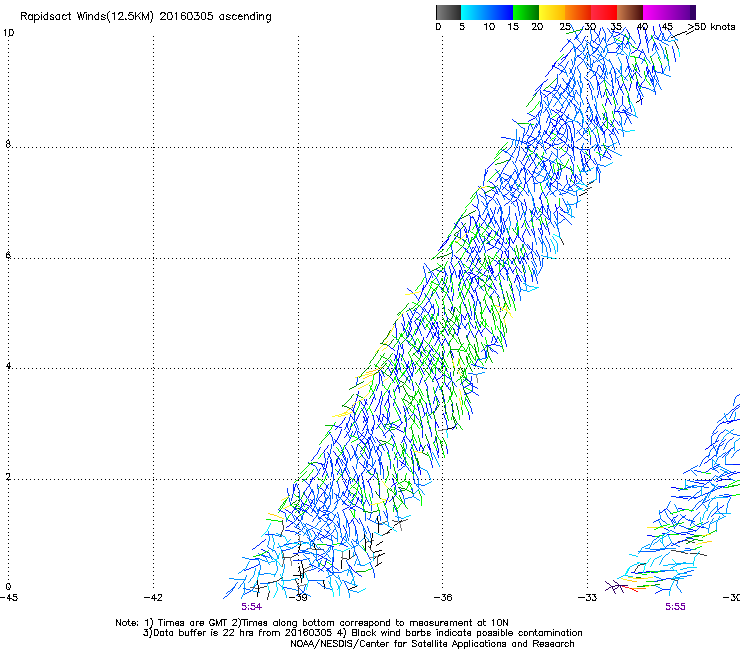Select the brown 35-40 knots legend swatch

[630, 12]
